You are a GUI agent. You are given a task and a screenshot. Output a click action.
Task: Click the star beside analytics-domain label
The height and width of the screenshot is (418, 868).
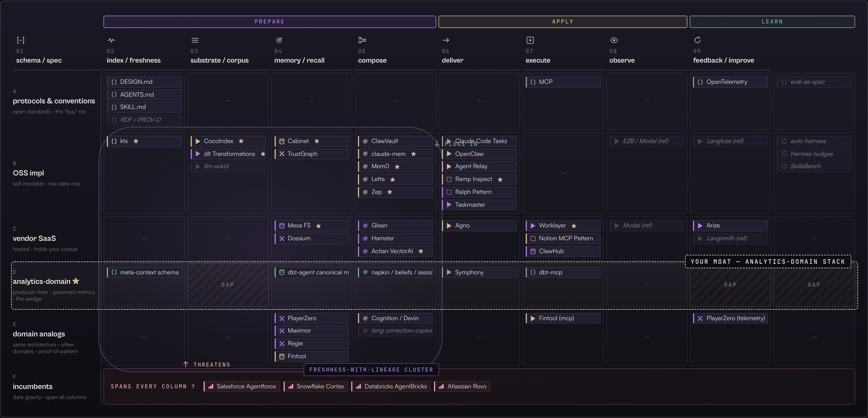pyautogui.click(x=76, y=281)
